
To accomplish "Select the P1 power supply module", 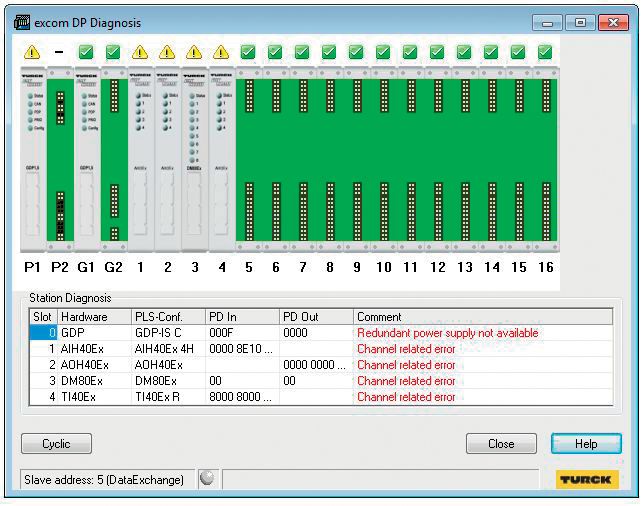I will tap(32, 159).
